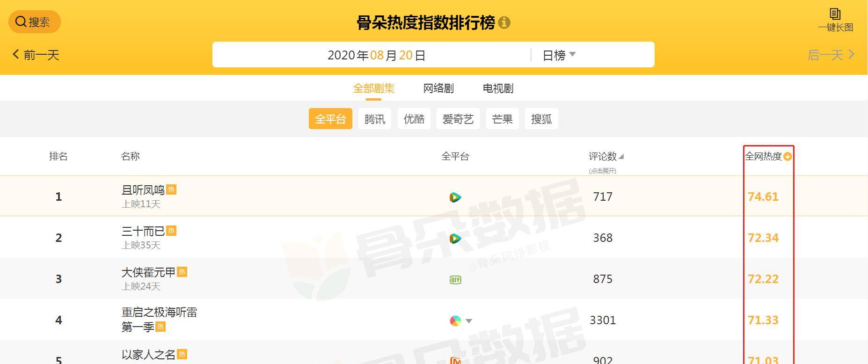The height and width of the screenshot is (364, 868).
Task: Filter by 优酷 platform
Action: (x=414, y=119)
